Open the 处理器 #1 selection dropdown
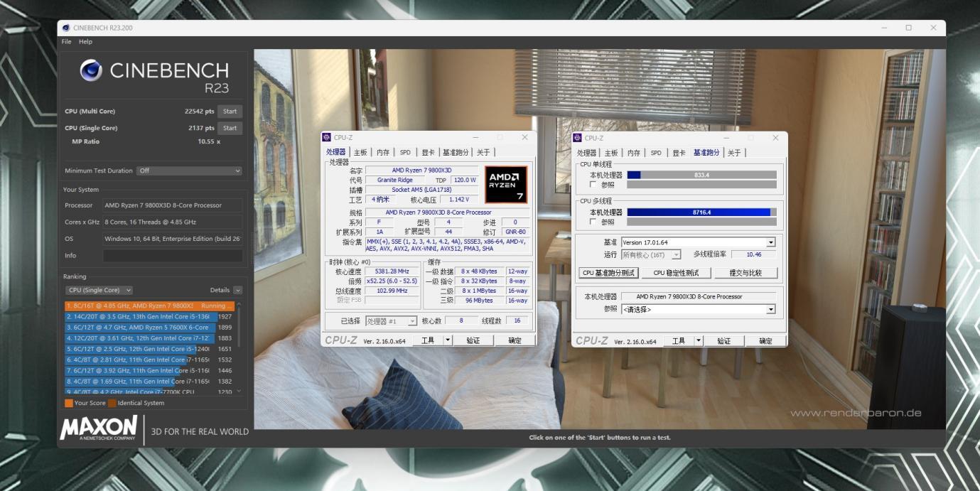Screen dimensions: 980x491 pos(391,321)
